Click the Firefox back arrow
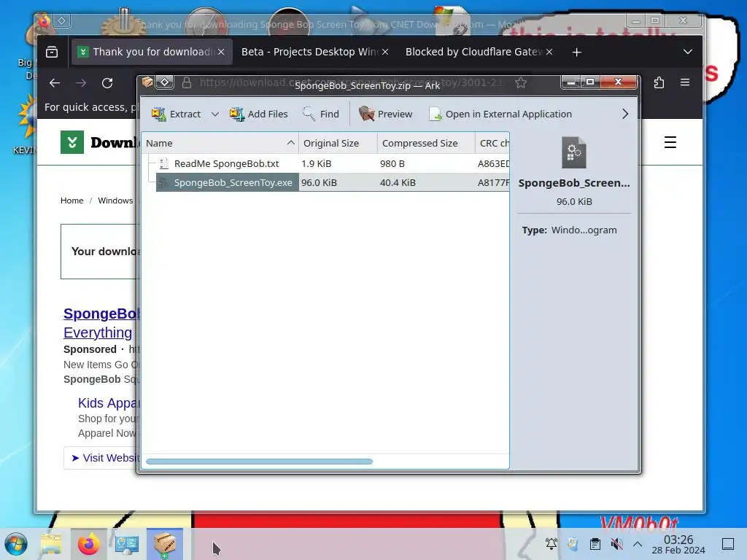The width and height of the screenshot is (747, 560). click(54, 83)
